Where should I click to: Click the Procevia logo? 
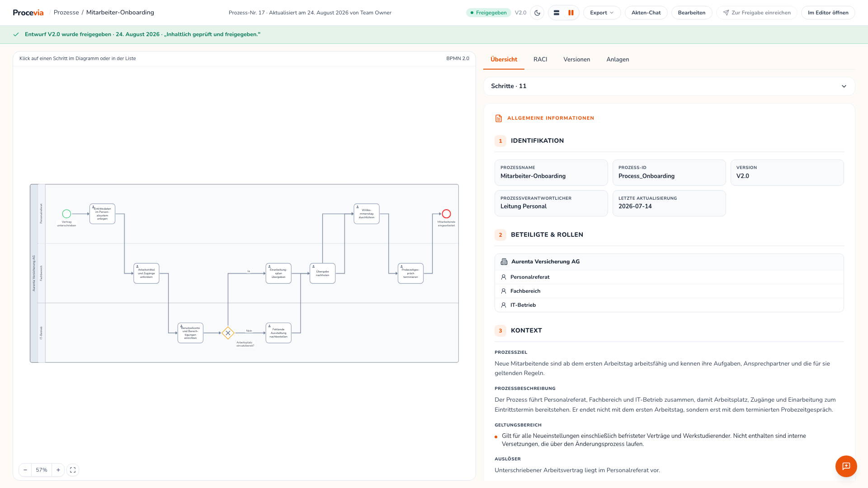(28, 13)
